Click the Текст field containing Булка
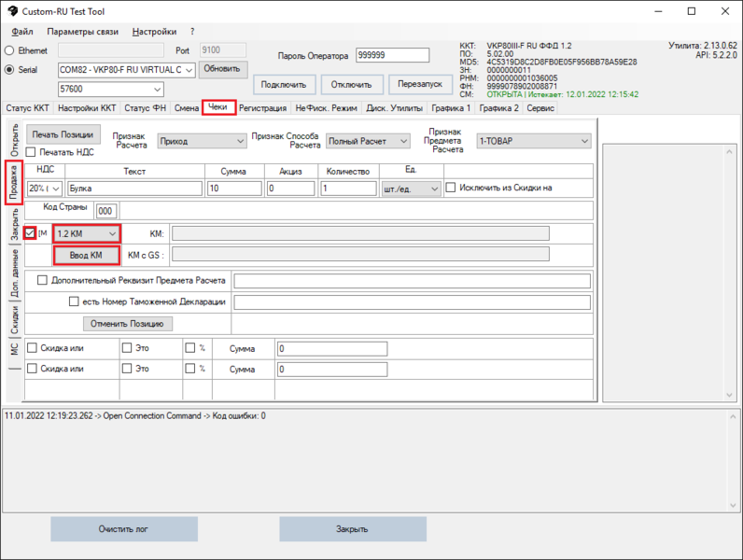This screenshot has height=560, width=743. [x=134, y=189]
